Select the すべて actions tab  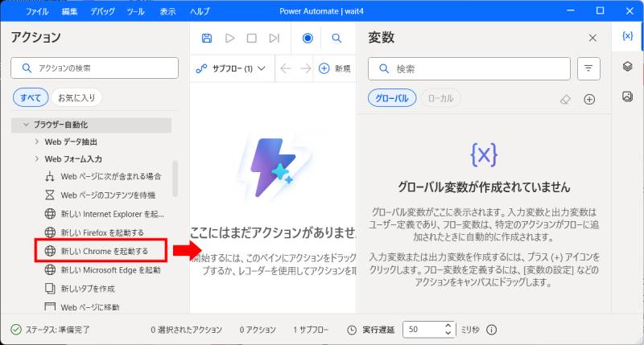coord(31,97)
